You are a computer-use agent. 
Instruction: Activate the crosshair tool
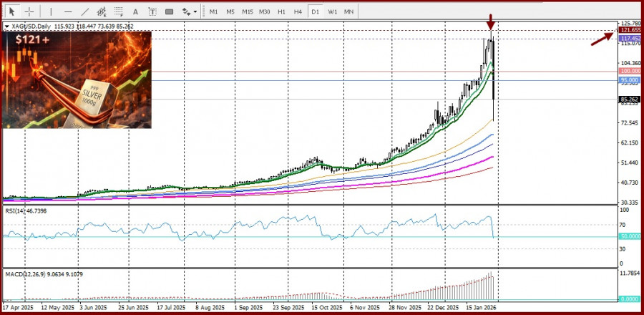[29, 12]
